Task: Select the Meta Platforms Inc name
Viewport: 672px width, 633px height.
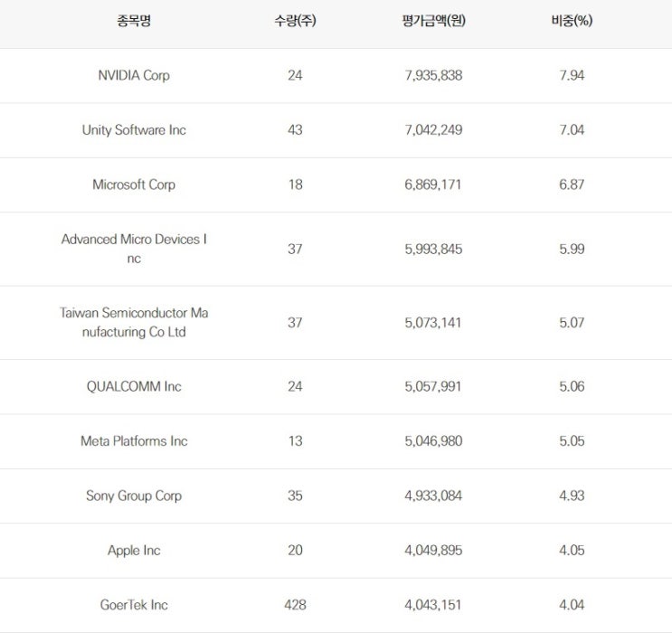Action: (134, 441)
